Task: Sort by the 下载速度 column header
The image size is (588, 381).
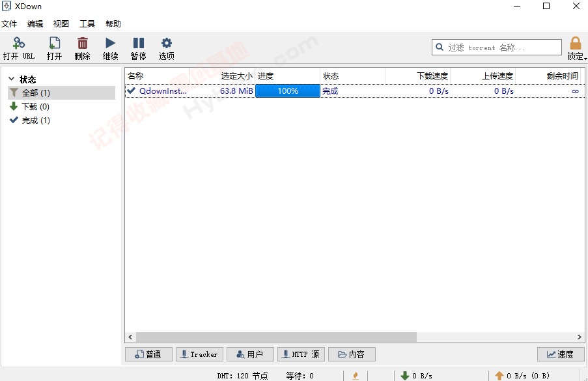Action: (417, 76)
